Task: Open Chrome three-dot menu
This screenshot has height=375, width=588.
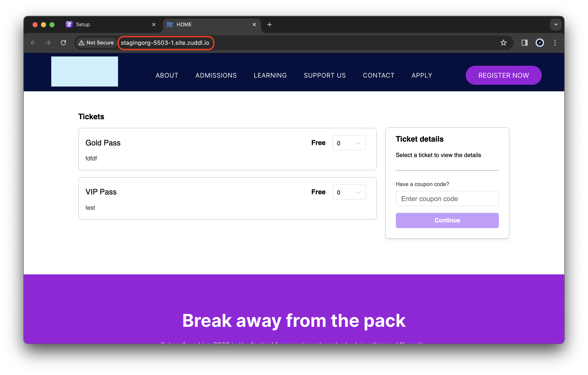Action: click(555, 43)
